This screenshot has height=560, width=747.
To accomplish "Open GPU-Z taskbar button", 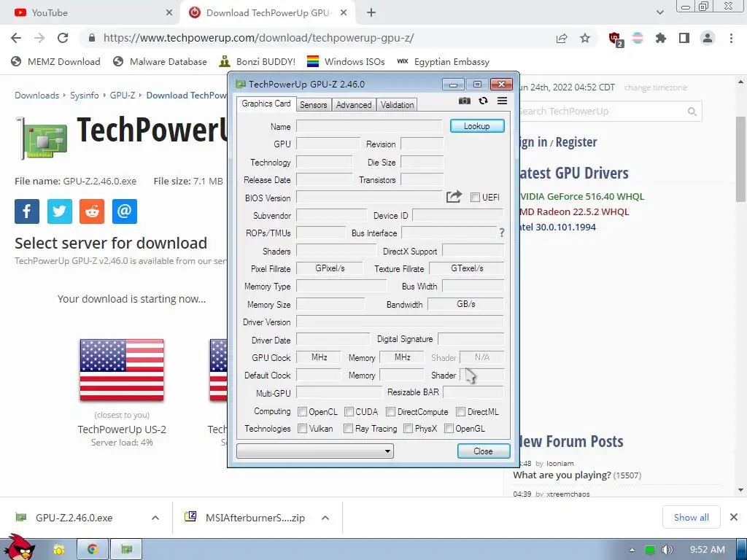I will tap(126, 550).
